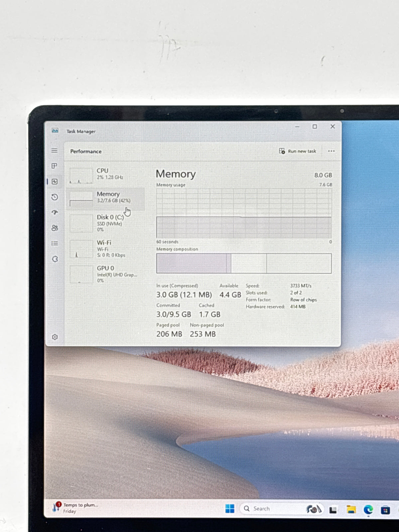Launch Microsoft Edge from the taskbar
Viewport: 399px width, 532px height.
coord(368,510)
